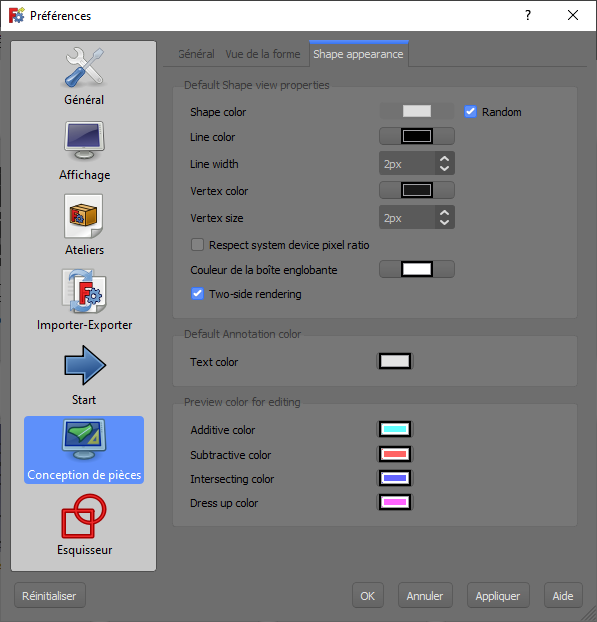Image resolution: width=597 pixels, height=622 pixels.
Task: Click the Réinitialiser button
Action: (x=50, y=595)
